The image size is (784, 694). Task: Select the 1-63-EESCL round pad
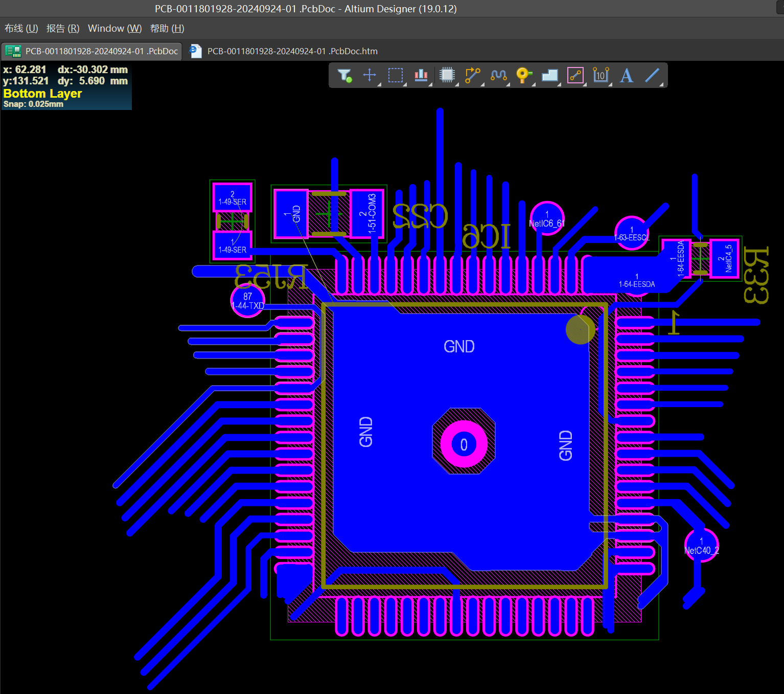pos(632,233)
